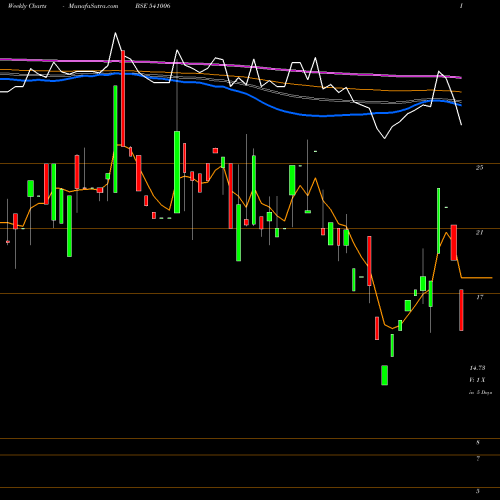Click the 'Weekly Charts' title text
Image resolution: width=500 pixels, height=500 pixels.
tap(27, 6)
